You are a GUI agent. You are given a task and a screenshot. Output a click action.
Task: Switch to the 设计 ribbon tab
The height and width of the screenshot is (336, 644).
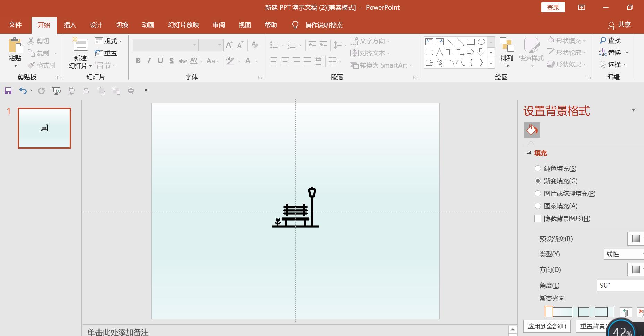coord(96,25)
